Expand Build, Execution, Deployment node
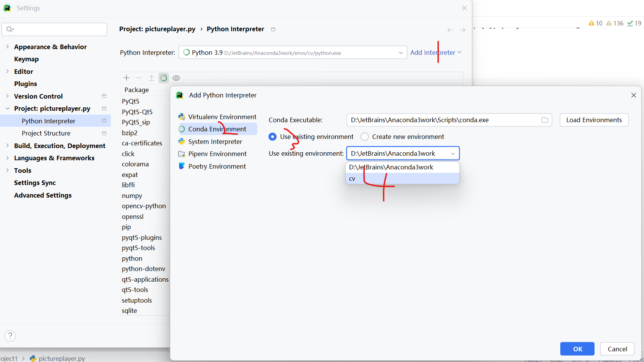The height and width of the screenshot is (362, 644). coord(7,145)
